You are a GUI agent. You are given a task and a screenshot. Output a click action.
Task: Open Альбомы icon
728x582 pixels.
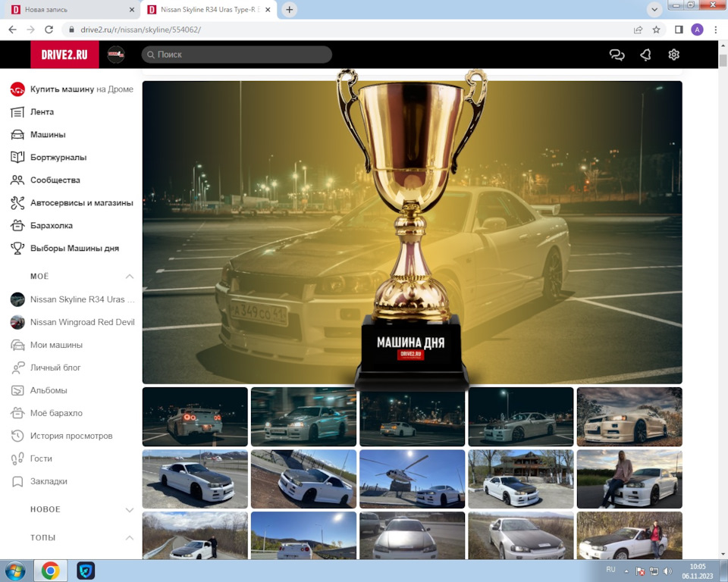click(x=17, y=390)
